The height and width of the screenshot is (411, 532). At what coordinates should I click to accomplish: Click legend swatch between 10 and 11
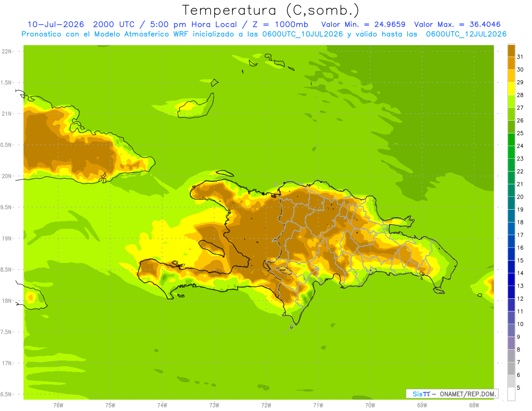click(511, 317)
